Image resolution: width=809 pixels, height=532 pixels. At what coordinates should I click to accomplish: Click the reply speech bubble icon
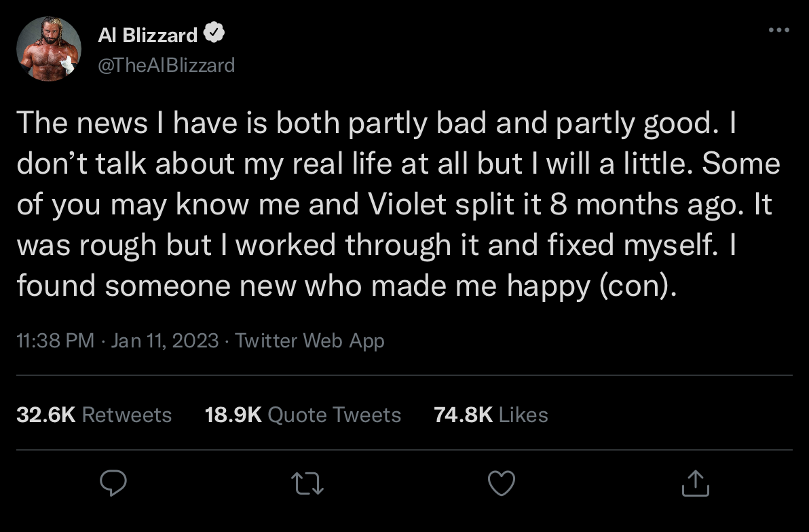click(115, 483)
